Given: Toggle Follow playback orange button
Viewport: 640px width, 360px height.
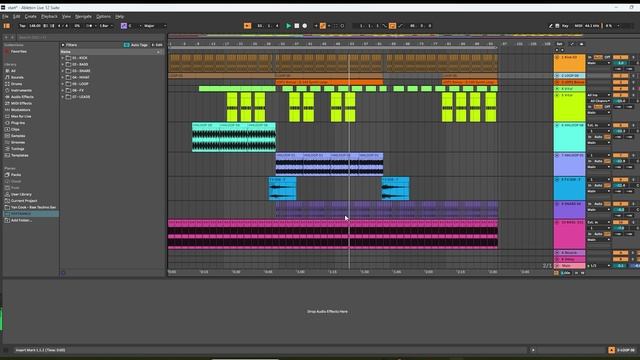Looking at the screenshot, I should click(247, 26).
